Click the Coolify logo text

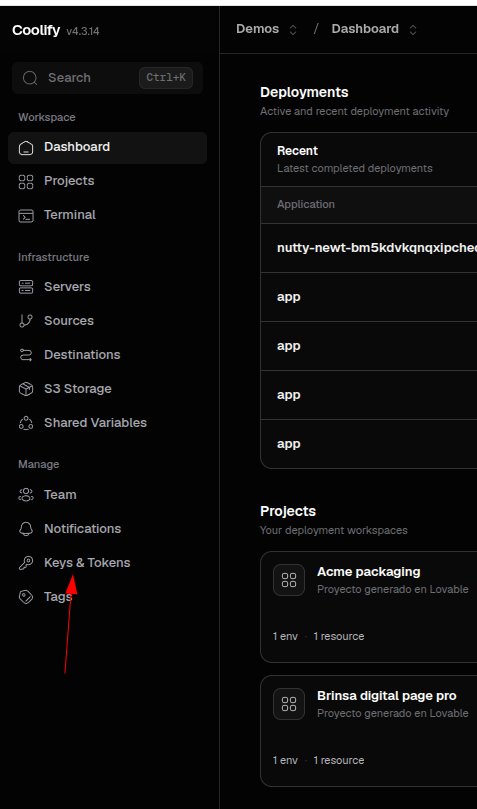[x=36, y=30]
